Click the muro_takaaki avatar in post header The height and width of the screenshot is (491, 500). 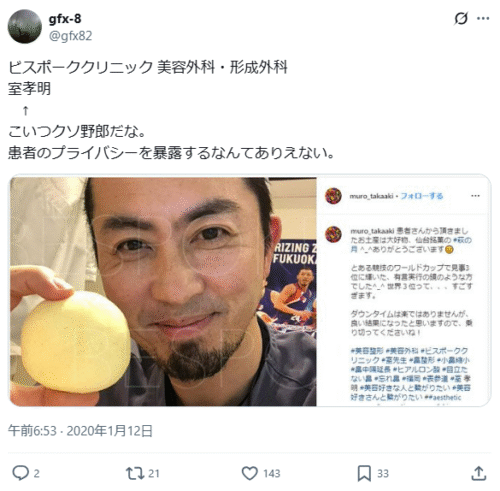(333, 196)
